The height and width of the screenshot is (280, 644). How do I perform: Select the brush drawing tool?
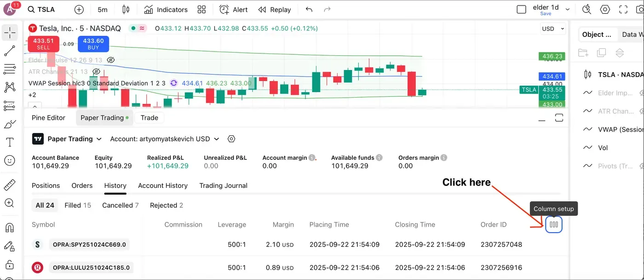(x=9, y=124)
